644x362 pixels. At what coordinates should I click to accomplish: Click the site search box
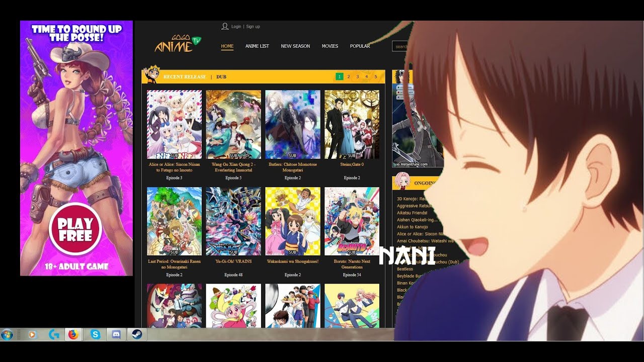point(401,46)
